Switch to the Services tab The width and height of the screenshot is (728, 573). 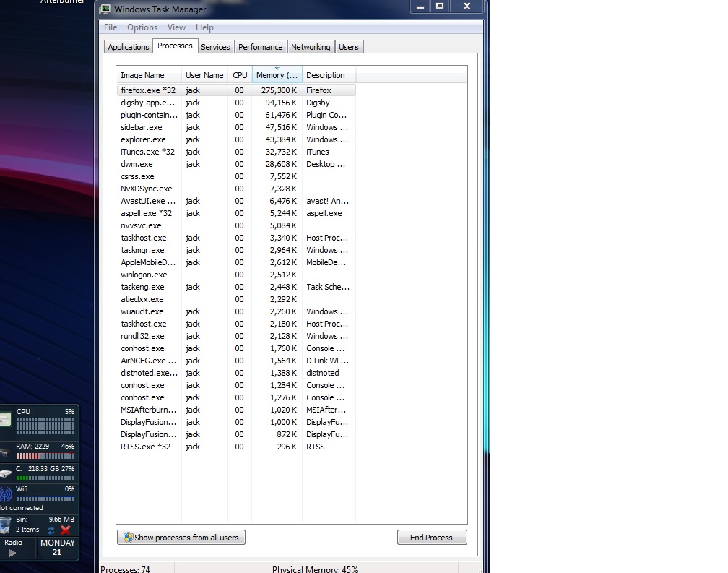tap(215, 47)
